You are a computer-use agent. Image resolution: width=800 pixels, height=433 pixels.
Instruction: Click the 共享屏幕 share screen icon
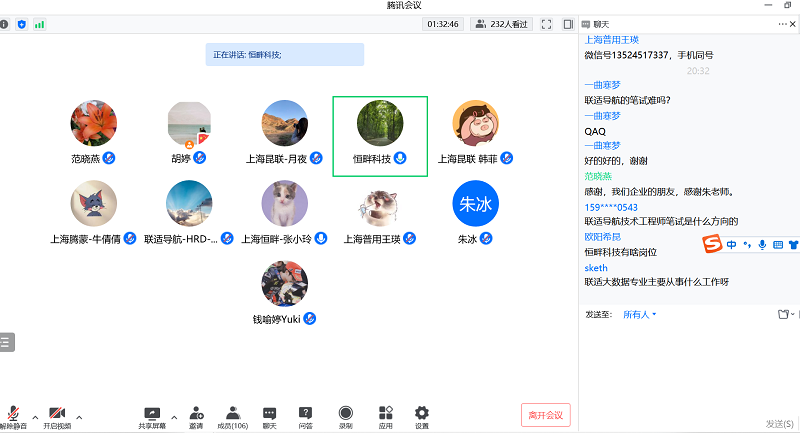153,413
